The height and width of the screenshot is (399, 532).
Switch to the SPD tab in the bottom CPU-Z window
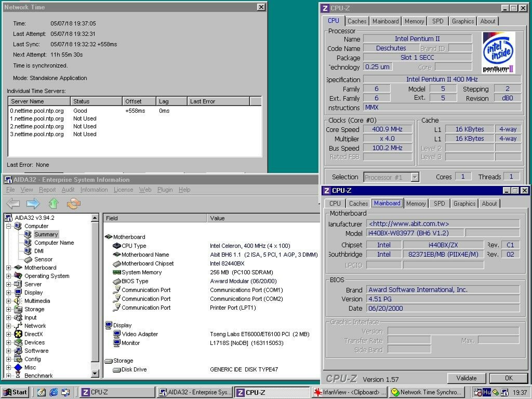pyautogui.click(x=439, y=203)
